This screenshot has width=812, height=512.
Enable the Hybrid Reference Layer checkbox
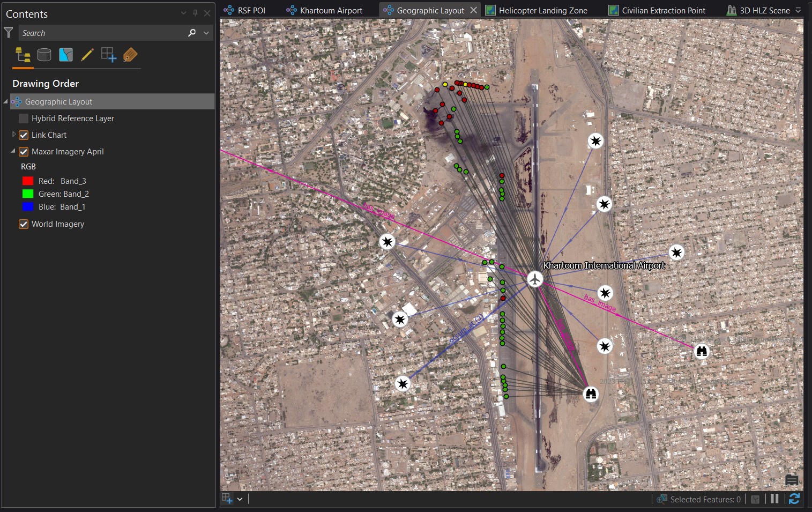coord(24,118)
